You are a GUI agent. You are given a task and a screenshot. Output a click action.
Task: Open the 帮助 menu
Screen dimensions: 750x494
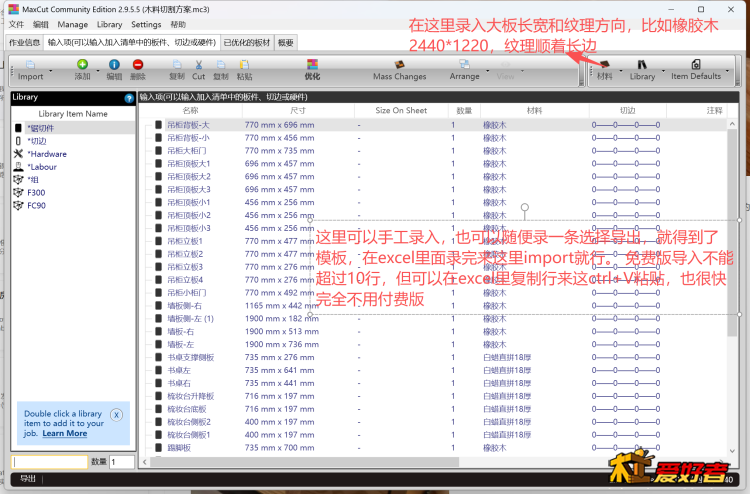coord(178,24)
